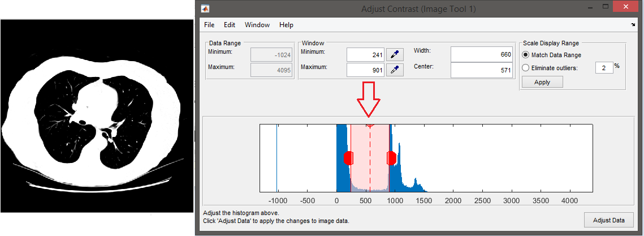Open the Window menu
644x236 pixels.
pos(257,25)
